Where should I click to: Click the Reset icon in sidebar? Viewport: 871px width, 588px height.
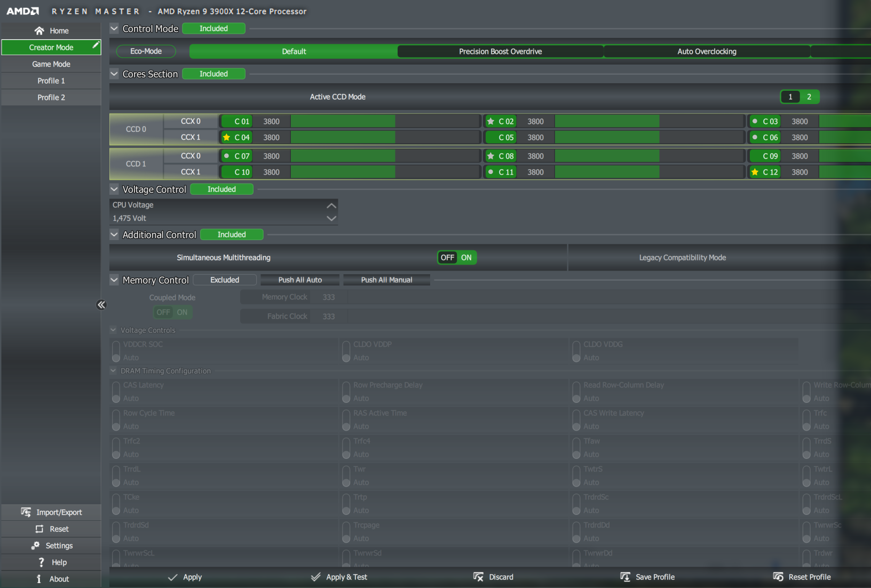(x=39, y=529)
